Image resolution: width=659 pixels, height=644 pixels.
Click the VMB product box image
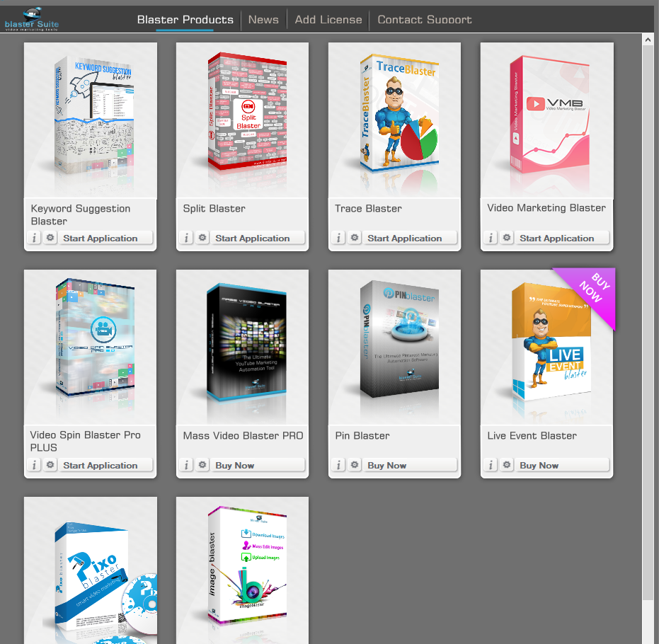pos(546,117)
